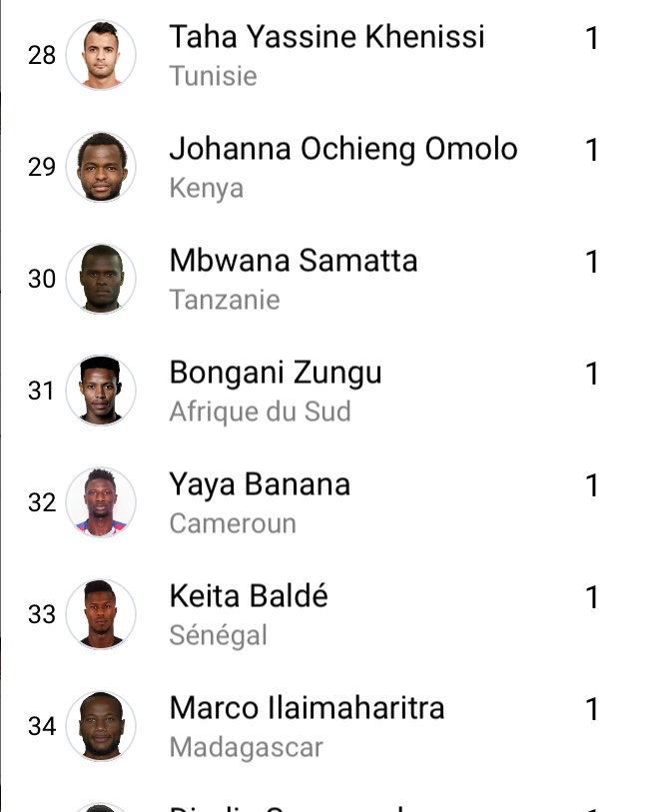648x812 pixels.
Task: Select Marco Ilaimaharitra name text
Action: pos(307,708)
